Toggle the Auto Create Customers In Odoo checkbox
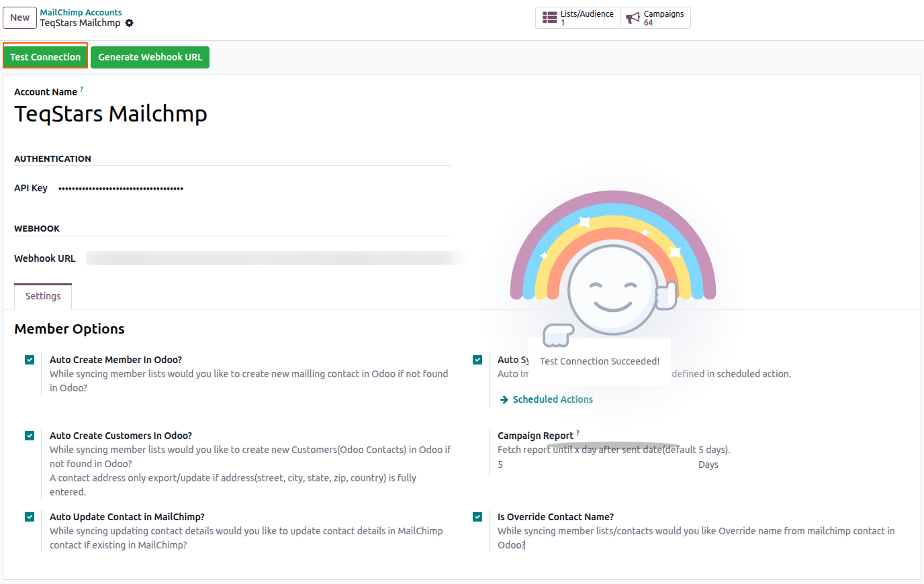The width and height of the screenshot is (924, 584). 30,436
